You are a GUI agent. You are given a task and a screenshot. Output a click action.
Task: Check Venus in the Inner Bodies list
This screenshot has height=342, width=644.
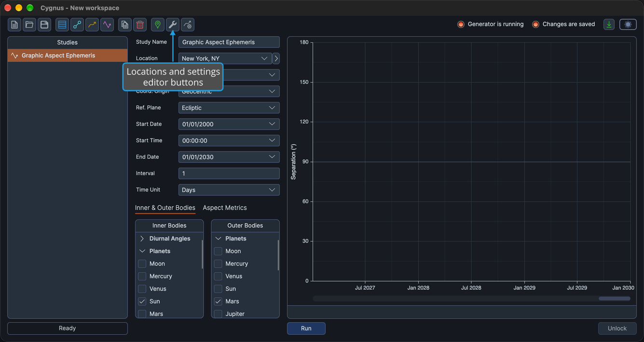pyautogui.click(x=142, y=289)
